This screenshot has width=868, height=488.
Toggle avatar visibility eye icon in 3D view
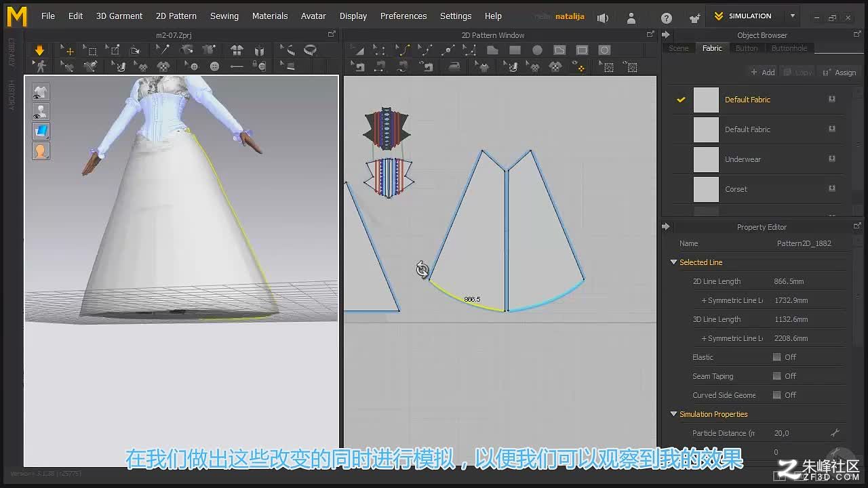(x=41, y=112)
